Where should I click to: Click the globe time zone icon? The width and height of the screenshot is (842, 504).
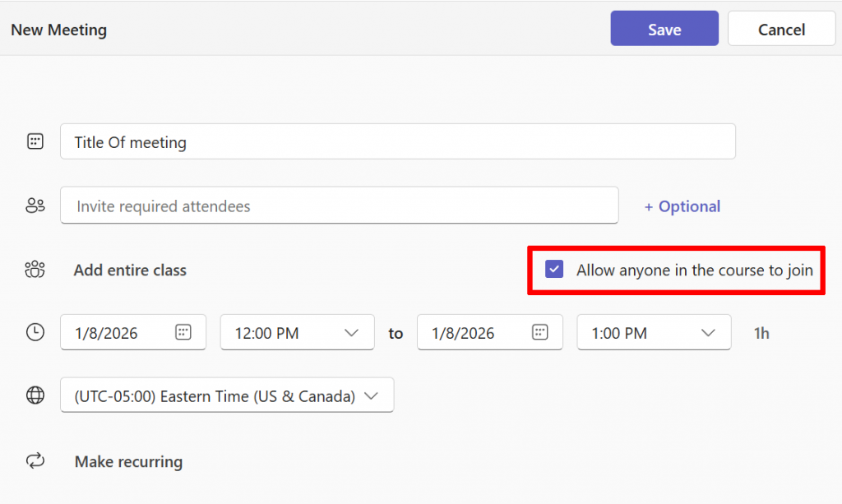point(35,395)
